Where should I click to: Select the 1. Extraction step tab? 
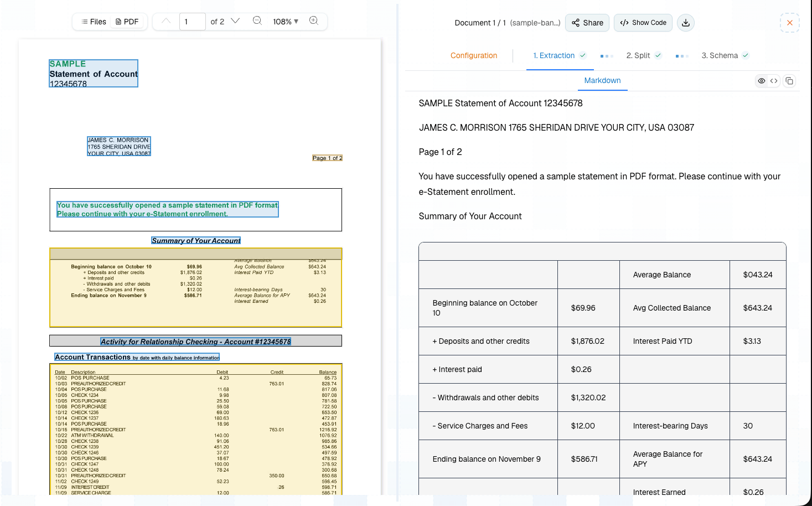[x=560, y=55]
